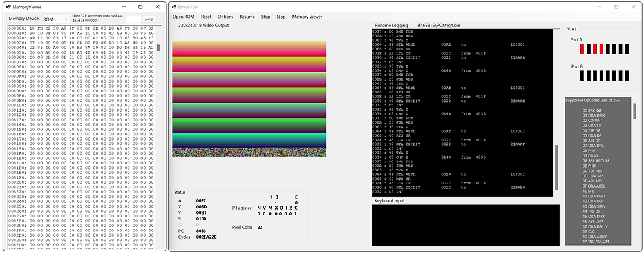The width and height of the screenshot is (644, 254).
Task: Click the Supported OpCodes: 256 of 256 header
Action: coord(592,101)
